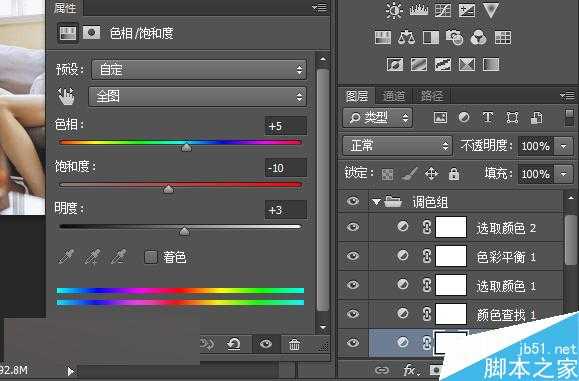Hide the 色彩平衡 1 layer
Image resolution: width=579 pixels, height=381 pixels.
point(353,255)
